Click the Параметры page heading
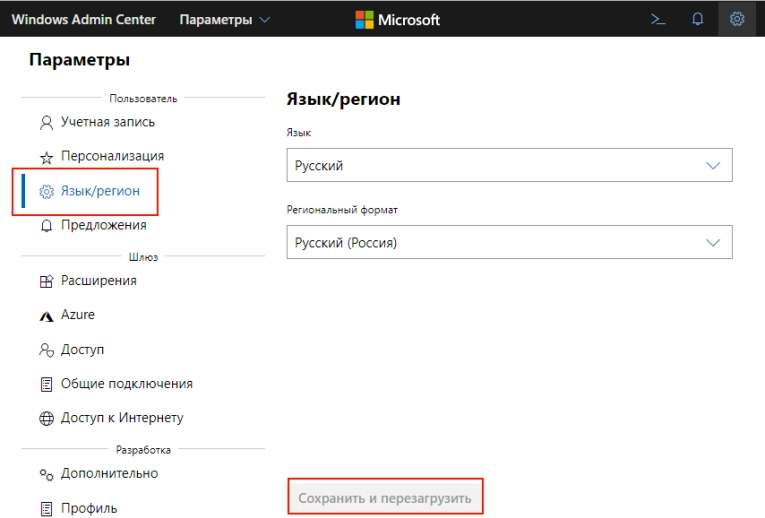 pos(79,60)
